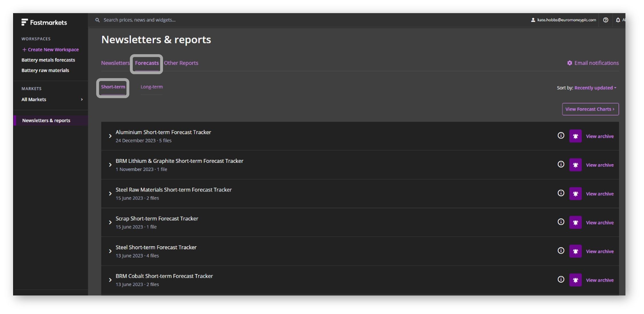Toggle alert bell for Steel Short-term tracker
Image resolution: width=644 pixels, height=314 pixels.
pos(575,251)
